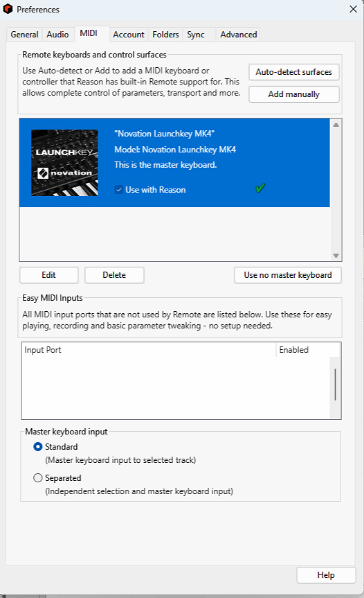Click the Reason logo icon in title bar
The image size is (364, 598).
click(x=8, y=9)
